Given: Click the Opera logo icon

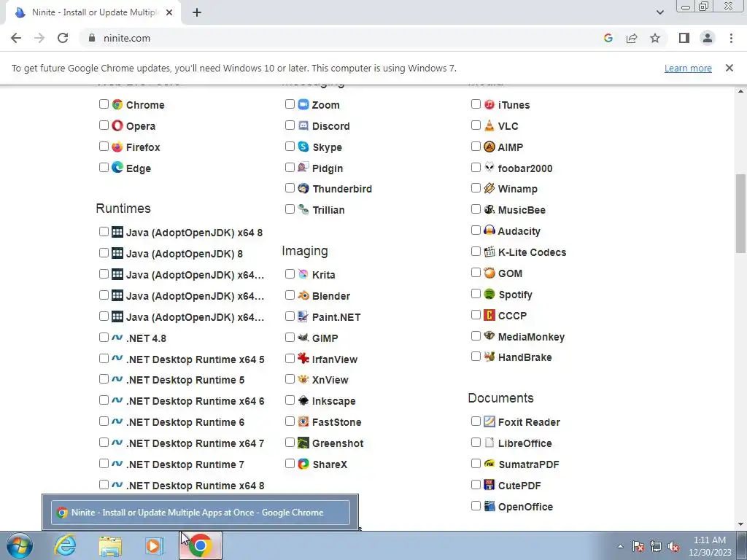Looking at the screenshot, I should (x=117, y=125).
